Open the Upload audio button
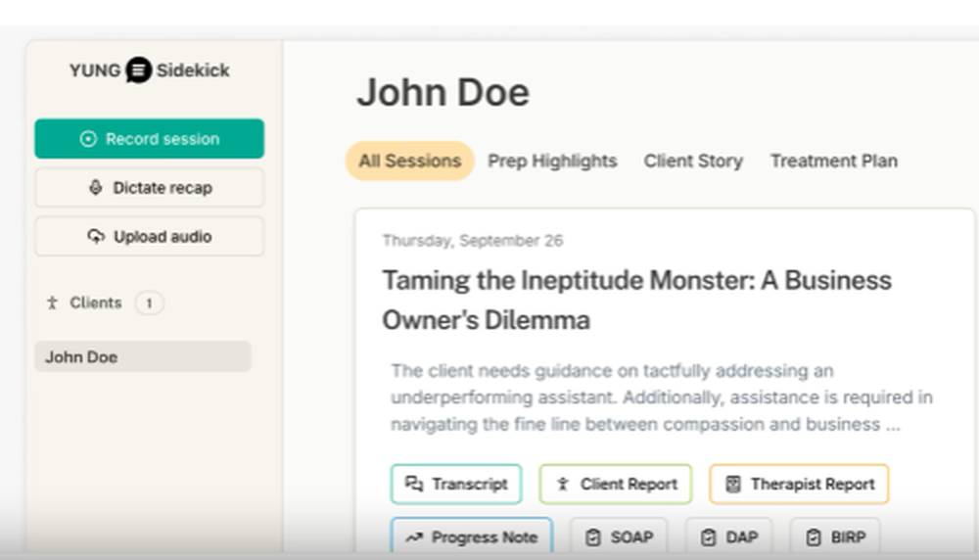Viewport: 979px width, 560px height. point(149,237)
